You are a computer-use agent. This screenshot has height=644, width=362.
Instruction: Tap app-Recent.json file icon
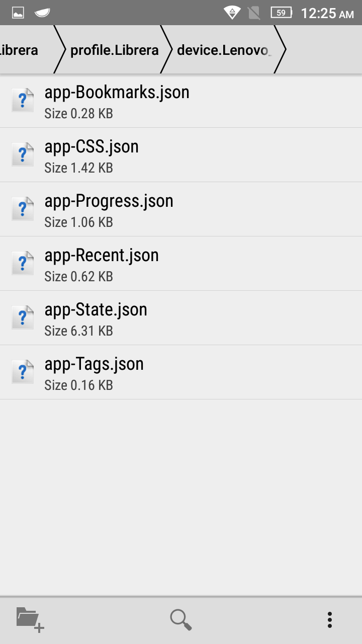pos(23,263)
